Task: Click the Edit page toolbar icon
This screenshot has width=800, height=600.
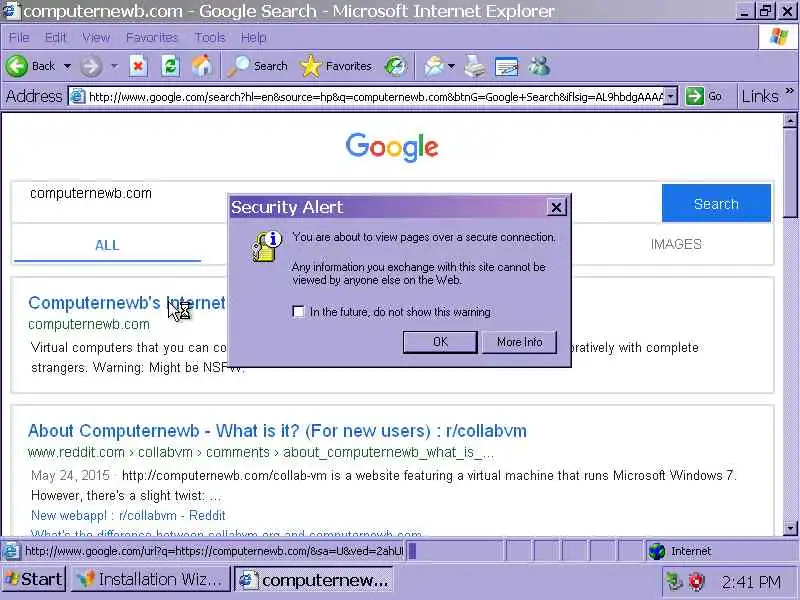Action: coord(507,66)
